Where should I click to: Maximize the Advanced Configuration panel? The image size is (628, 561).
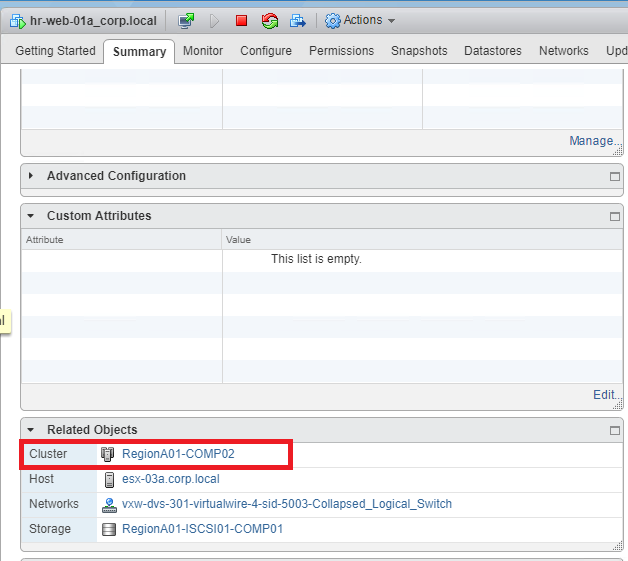615,176
